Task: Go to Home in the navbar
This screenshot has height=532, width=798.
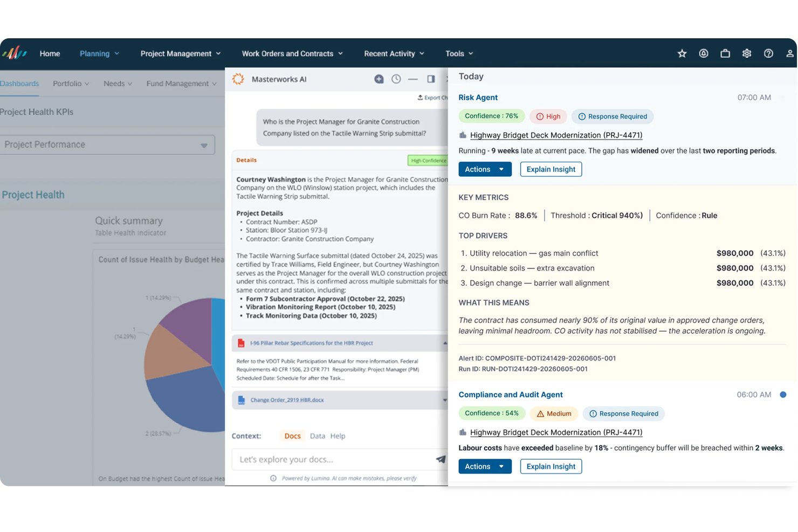Action: (x=50, y=53)
